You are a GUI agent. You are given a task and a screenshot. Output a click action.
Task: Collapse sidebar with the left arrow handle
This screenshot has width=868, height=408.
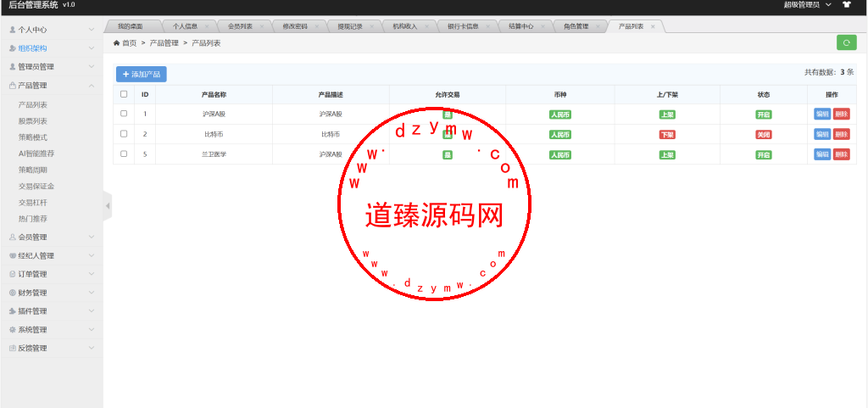(108, 206)
